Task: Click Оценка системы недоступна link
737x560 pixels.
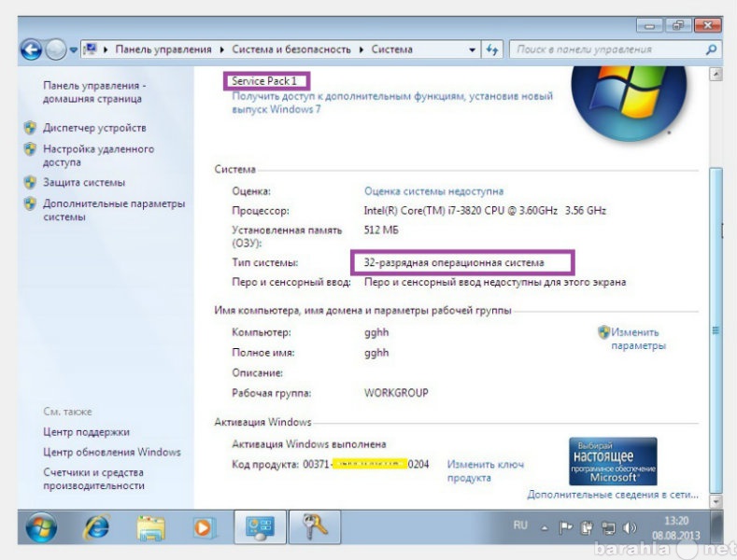Action: click(x=433, y=191)
